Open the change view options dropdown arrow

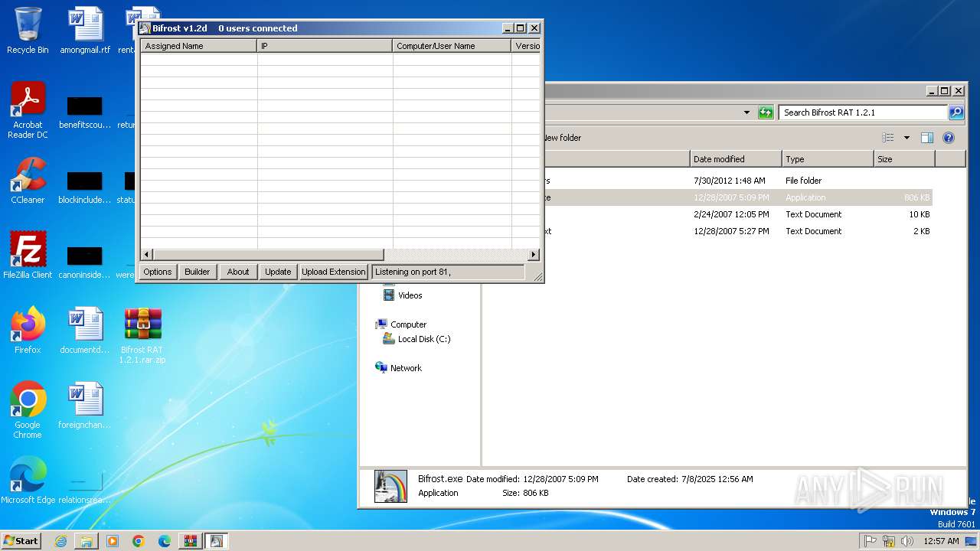(906, 138)
